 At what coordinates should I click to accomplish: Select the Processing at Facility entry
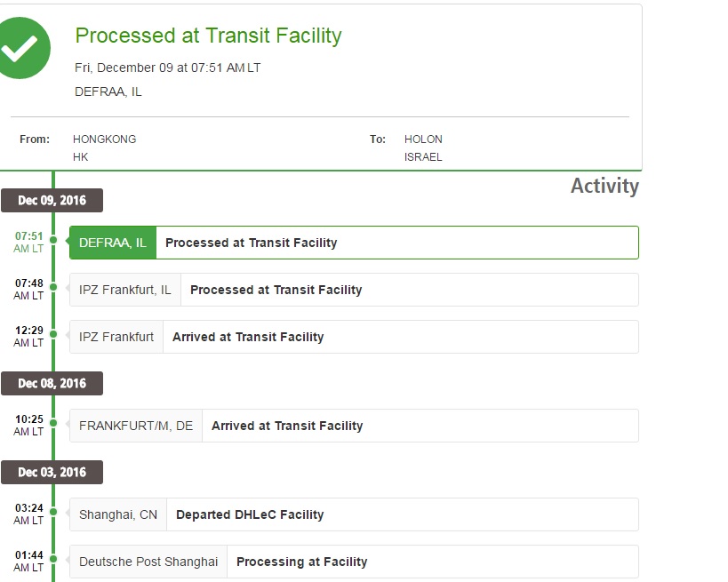pyautogui.click(x=302, y=562)
